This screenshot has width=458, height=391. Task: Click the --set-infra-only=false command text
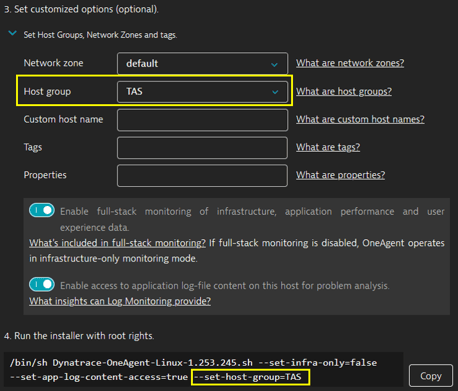318,363
